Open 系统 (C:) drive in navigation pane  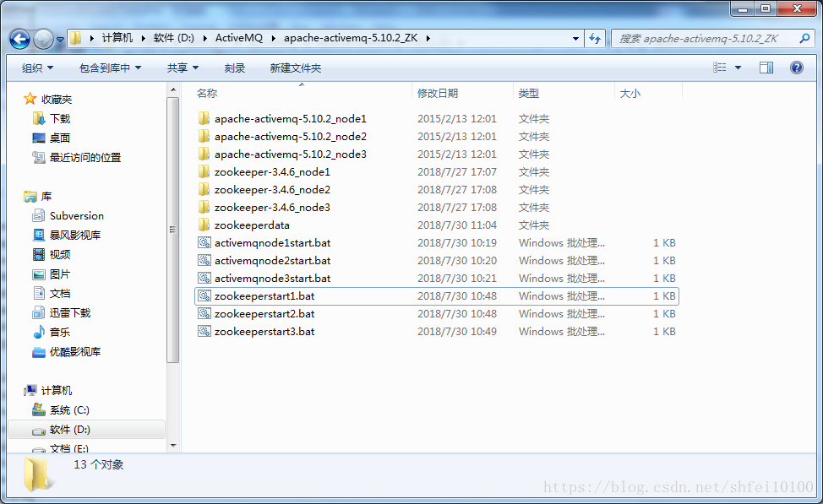tap(69, 409)
